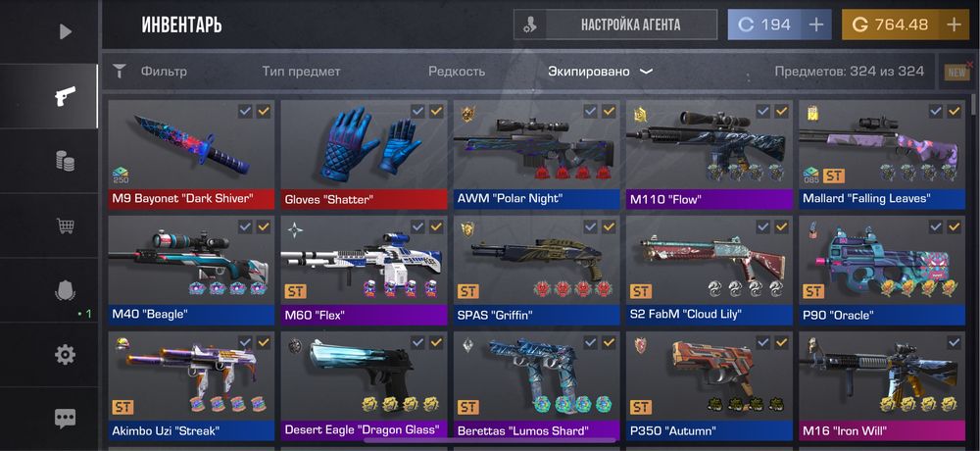Select the pistol inventory icon in sidebar
This screenshot has width=980, height=451.
point(65,96)
